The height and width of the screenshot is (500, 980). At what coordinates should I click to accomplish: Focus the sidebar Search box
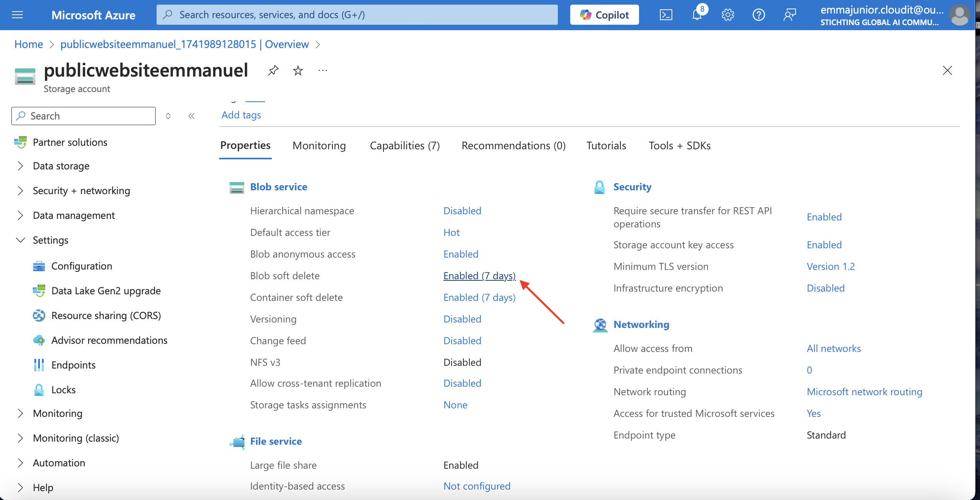(84, 116)
